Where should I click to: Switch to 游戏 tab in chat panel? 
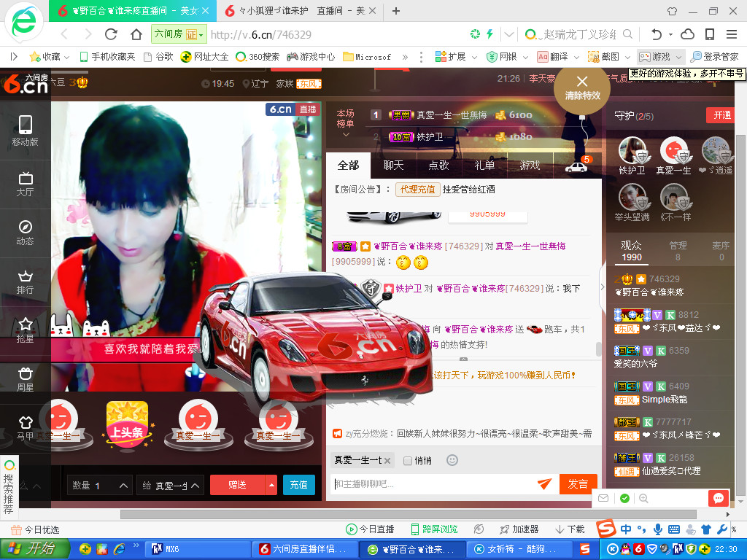click(x=530, y=166)
